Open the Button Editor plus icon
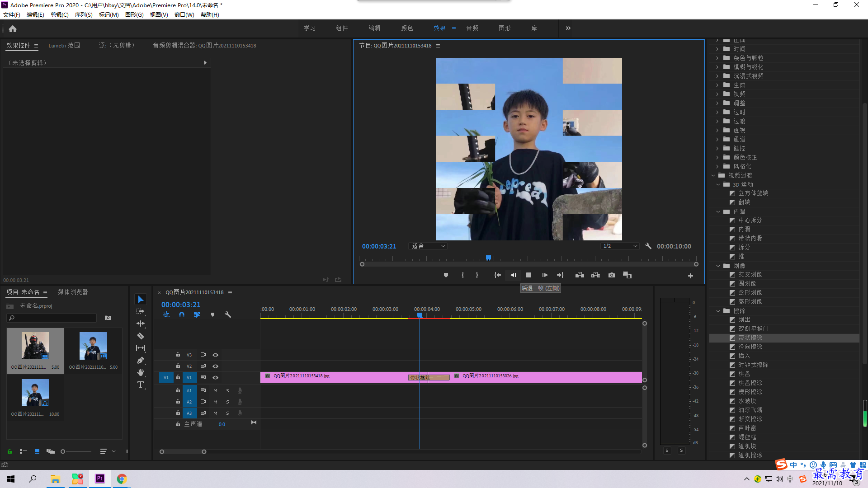The height and width of the screenshot is (488, 868). tap(690, 276)
